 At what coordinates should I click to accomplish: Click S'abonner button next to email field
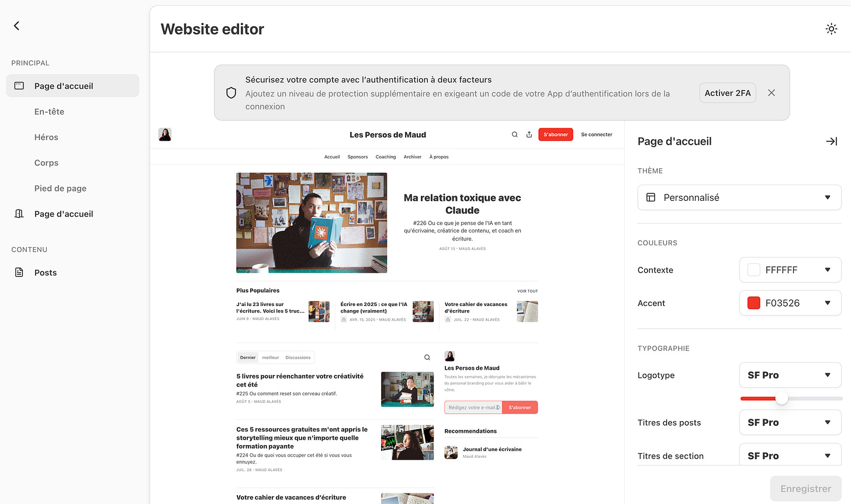pos(520,408)
